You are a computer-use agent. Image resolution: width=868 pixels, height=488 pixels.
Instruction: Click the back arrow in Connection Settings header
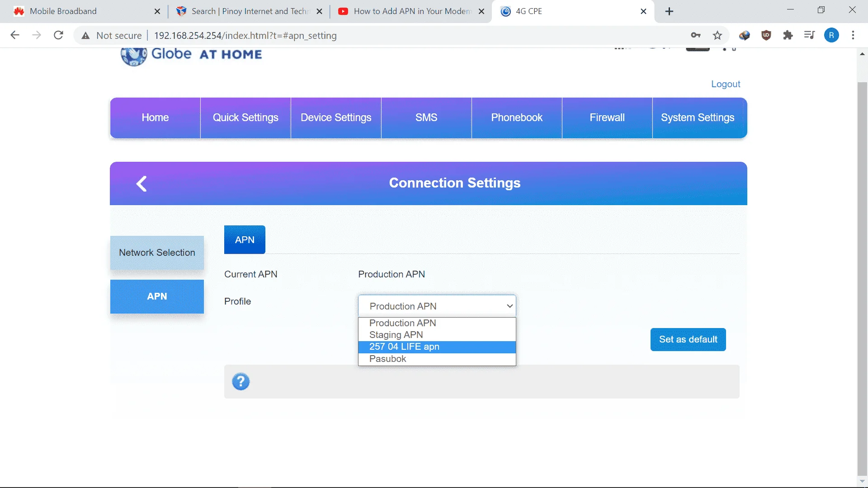tap(142, 183)
